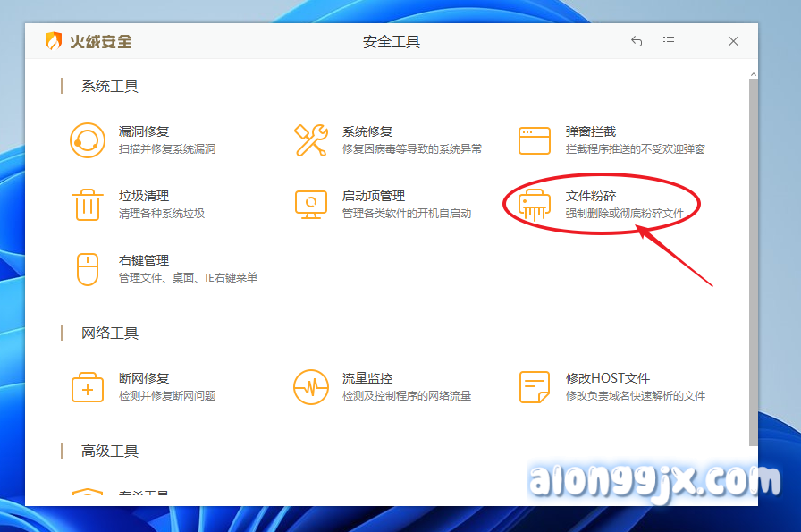Click the 火绒安全 flame logo

(x=54, y=41)
